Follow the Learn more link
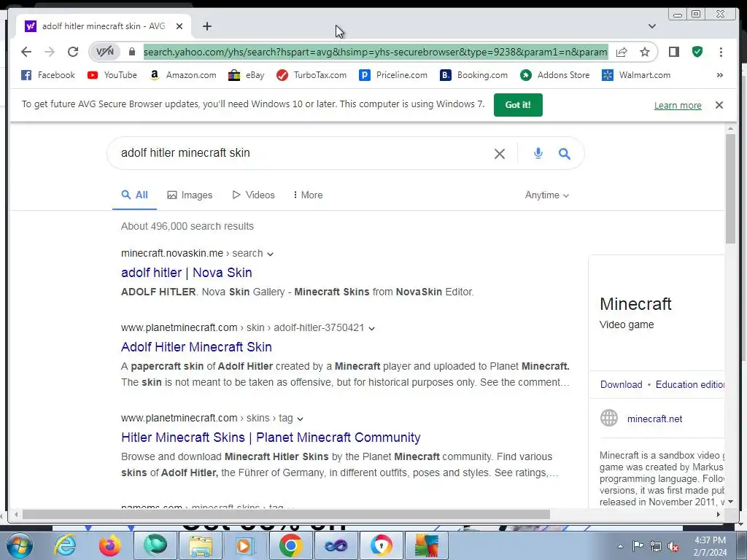The width and height of the screenshot is (747, 560). pyautogui.click(x=678, y=105)
